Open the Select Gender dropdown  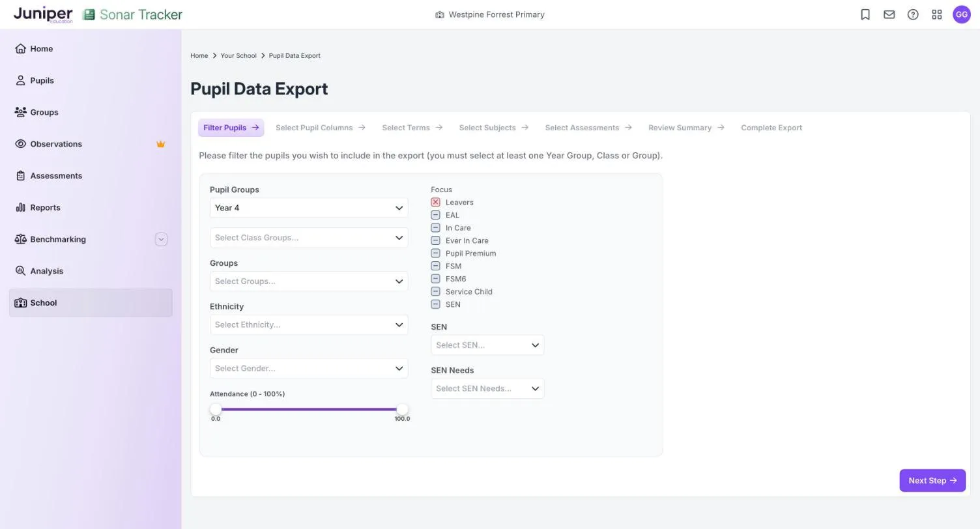[x=309, y=368]
